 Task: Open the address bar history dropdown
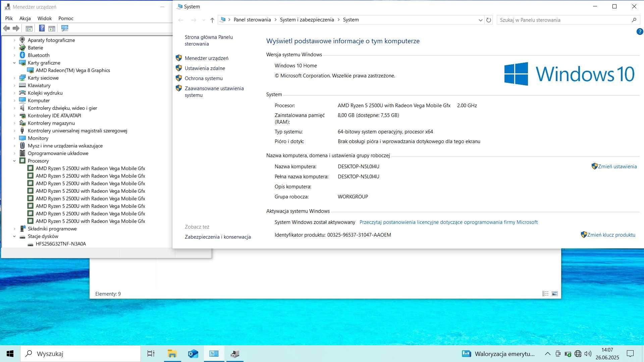tap(480, 20)
